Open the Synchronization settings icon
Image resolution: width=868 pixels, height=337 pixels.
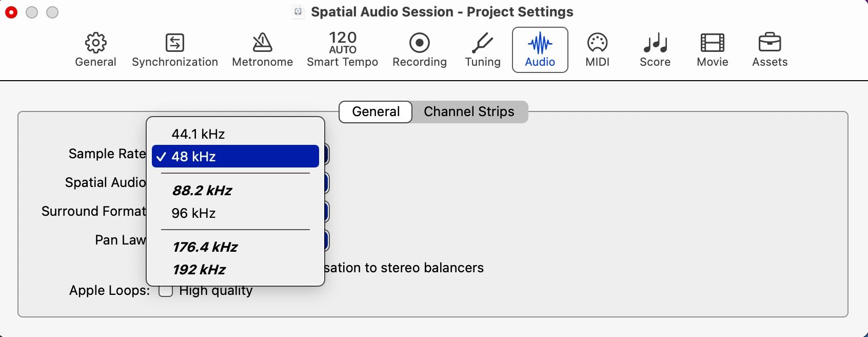tap(174, 49)
